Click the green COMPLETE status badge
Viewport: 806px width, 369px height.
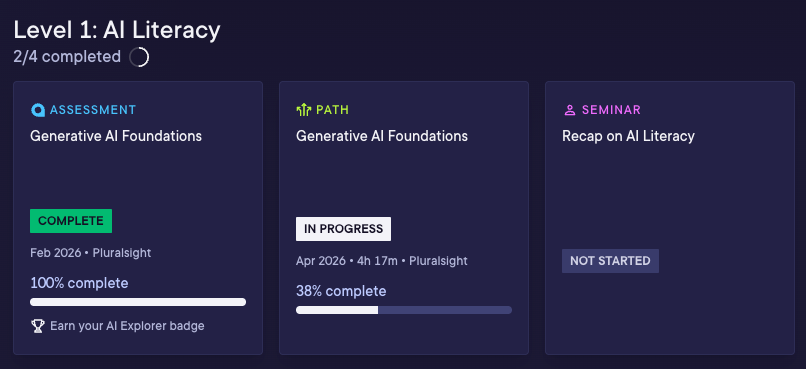pyautogui.click(x=71, y=221)
